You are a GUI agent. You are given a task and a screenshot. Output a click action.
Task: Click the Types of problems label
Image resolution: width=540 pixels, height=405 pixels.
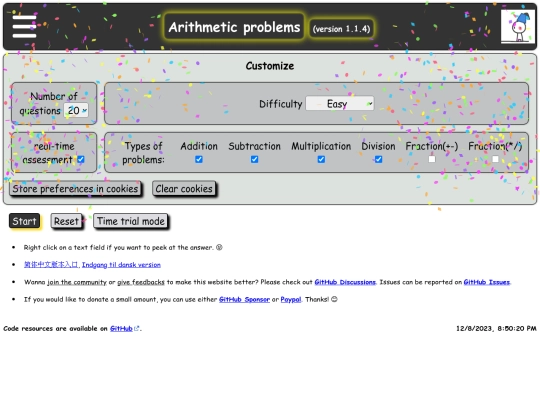pos(143,153)
